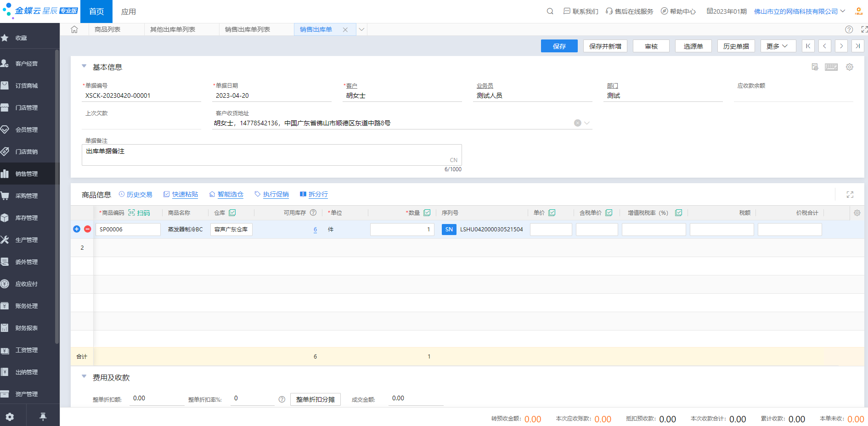Go to next record icon
Screen dimensions: 868x426
[x=841, y=46]
